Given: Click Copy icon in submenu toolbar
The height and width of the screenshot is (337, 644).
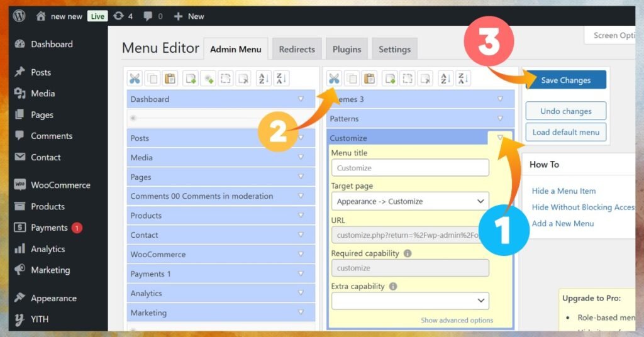Looking at the screenshot, I should click(x=352, y=79).
